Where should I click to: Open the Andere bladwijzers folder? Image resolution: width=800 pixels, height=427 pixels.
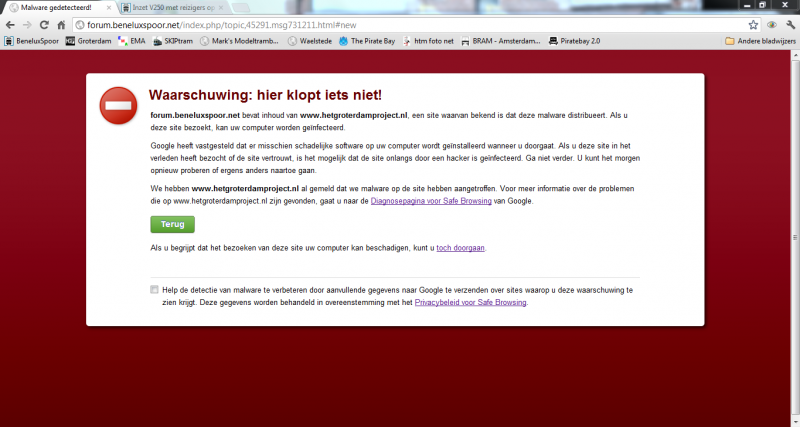760,41
